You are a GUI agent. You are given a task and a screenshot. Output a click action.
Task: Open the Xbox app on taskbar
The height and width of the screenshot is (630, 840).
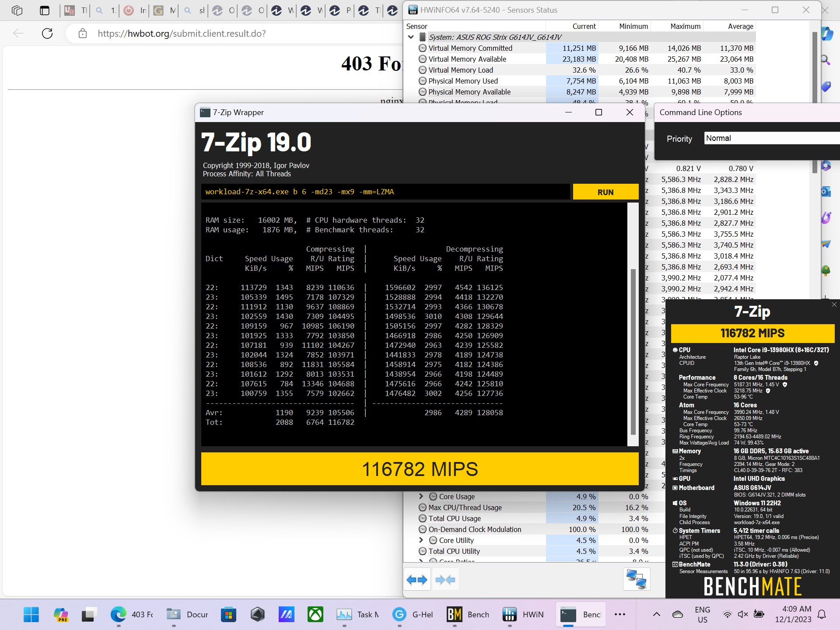pyautogui.click(x=315, y=615)
